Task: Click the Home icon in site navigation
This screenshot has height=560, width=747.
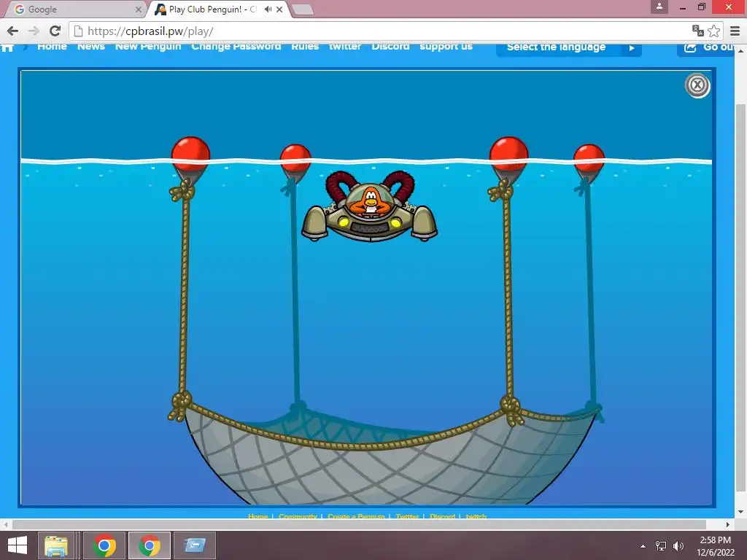Action: coord(7,47)
